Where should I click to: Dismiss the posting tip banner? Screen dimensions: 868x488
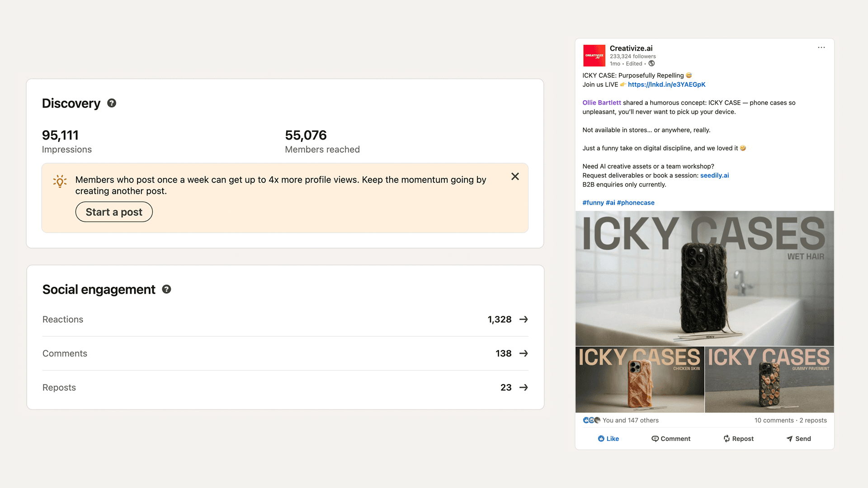coord(515,177)
